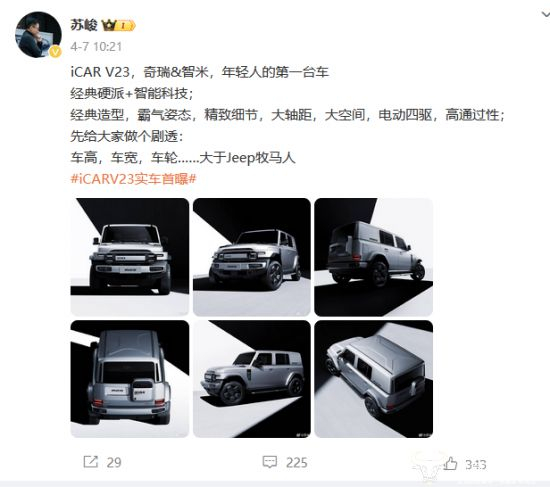Open the share/repost icon
The height and width of the screenshot is (487, 550).
click(x=91, y=462)
